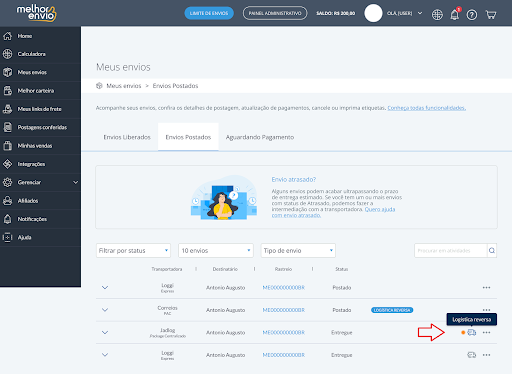Click the globe language icon in header
This screenshot has height=374, width=512.
tap(437, 15)
